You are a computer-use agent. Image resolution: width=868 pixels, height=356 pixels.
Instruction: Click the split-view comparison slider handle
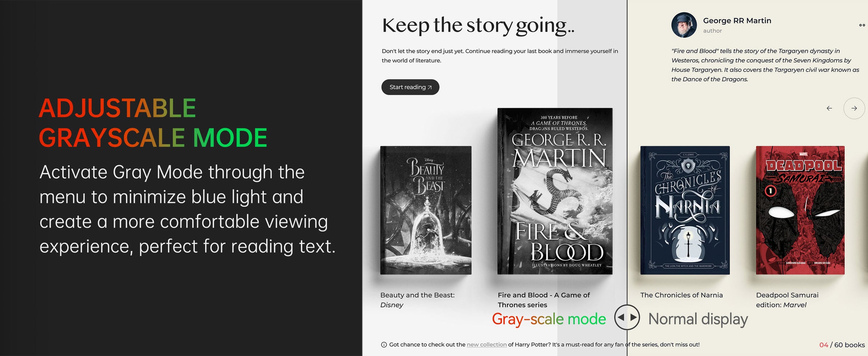627,317
